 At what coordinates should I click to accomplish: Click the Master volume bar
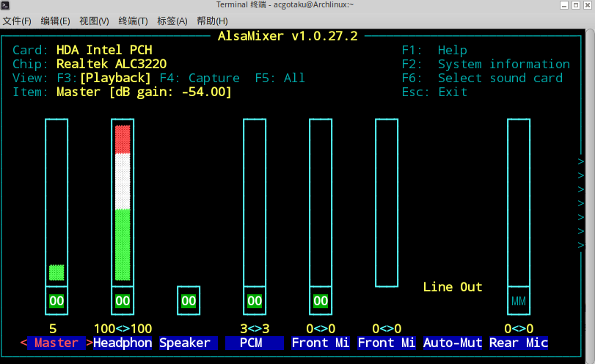point(56,203)
